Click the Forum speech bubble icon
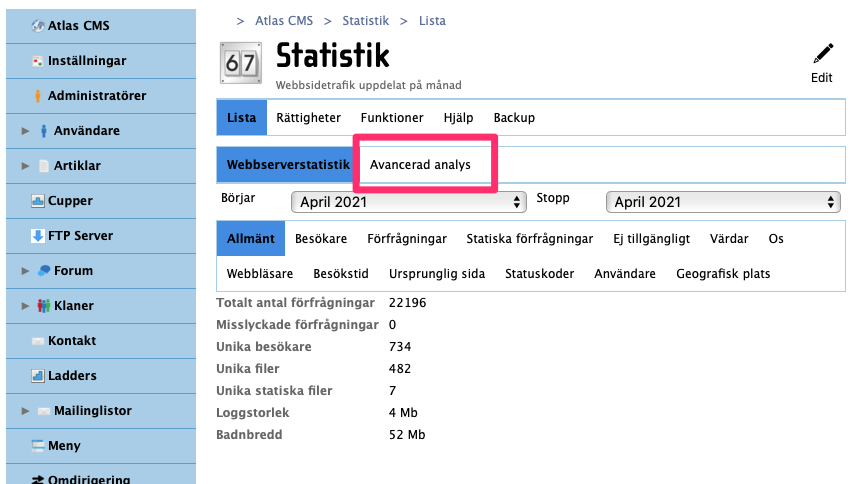 click(44, 271)
